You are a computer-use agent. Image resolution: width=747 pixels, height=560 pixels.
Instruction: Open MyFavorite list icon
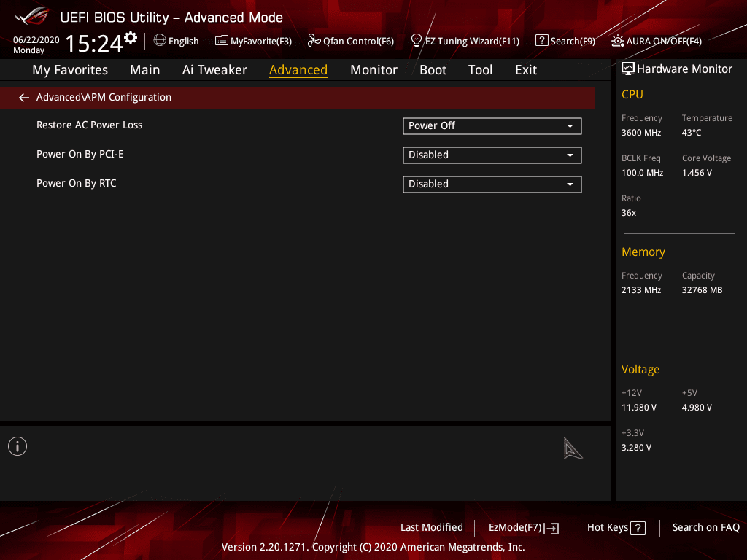click(x=222, y=41)
